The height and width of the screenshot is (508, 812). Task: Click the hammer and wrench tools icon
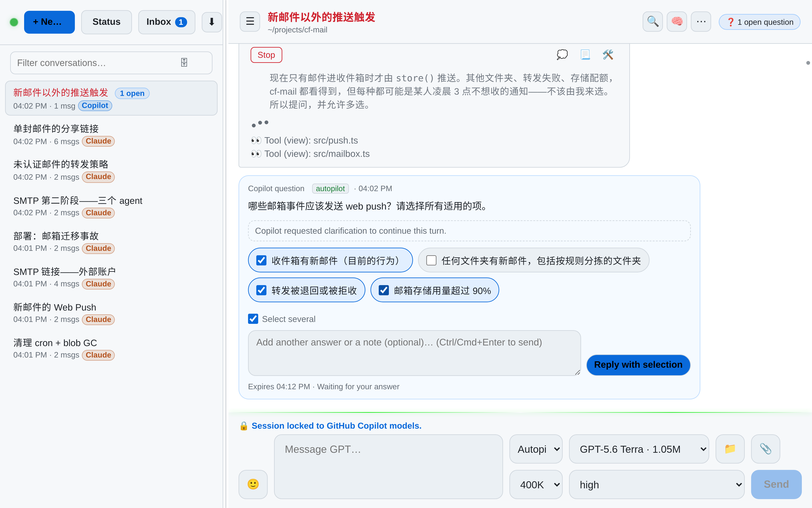point(608,54)
